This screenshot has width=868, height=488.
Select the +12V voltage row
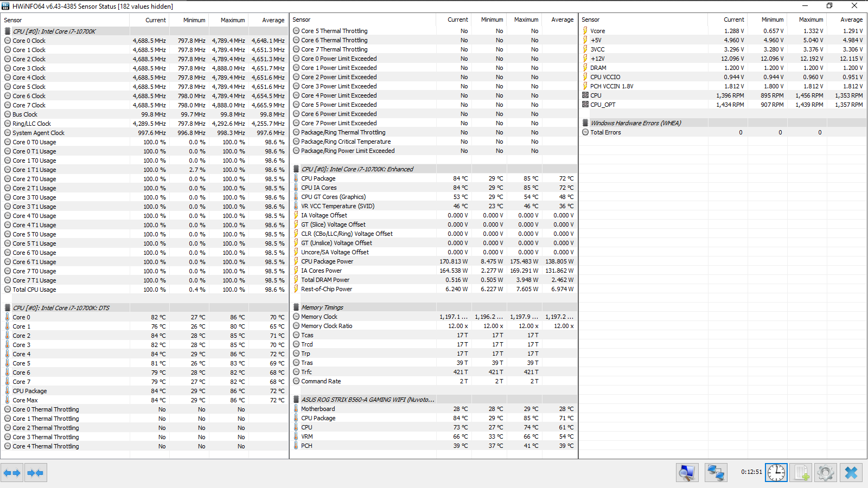(x=723, y=59)
